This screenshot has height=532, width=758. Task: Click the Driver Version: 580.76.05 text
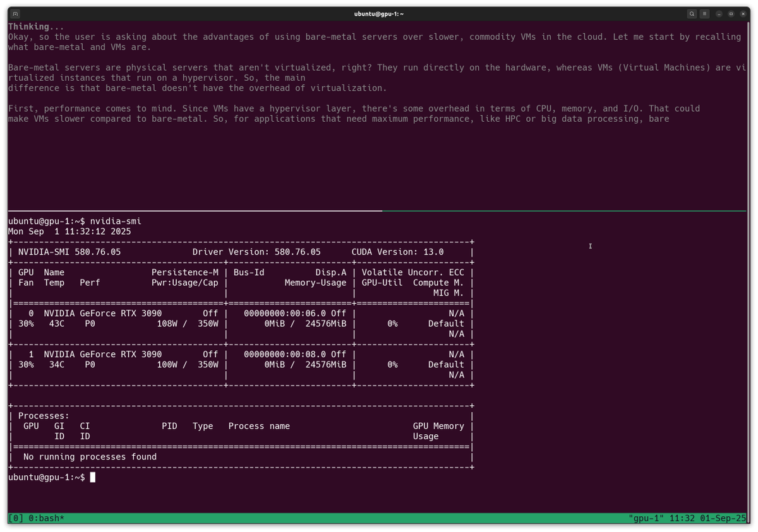coord(256,252)
